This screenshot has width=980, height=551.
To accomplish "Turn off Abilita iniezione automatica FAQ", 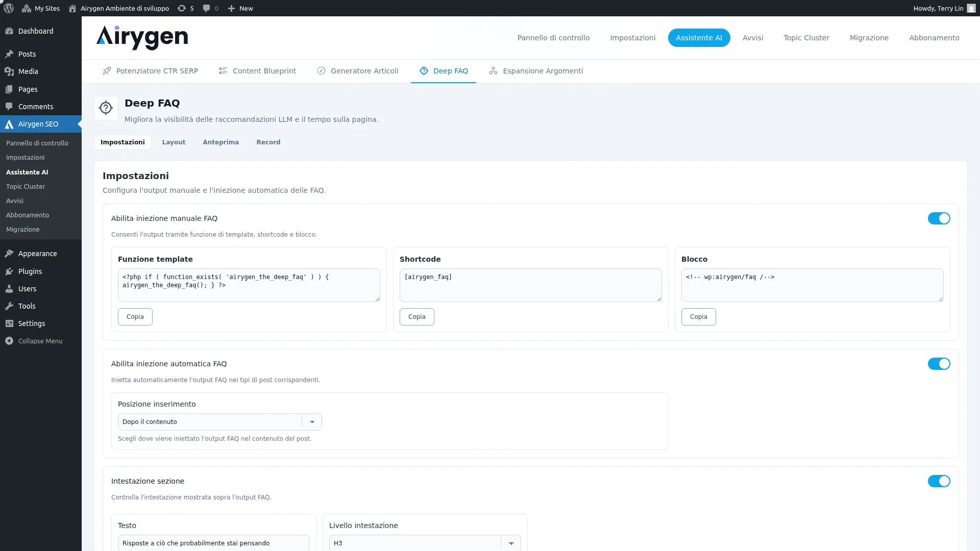I will coord(939,364).
